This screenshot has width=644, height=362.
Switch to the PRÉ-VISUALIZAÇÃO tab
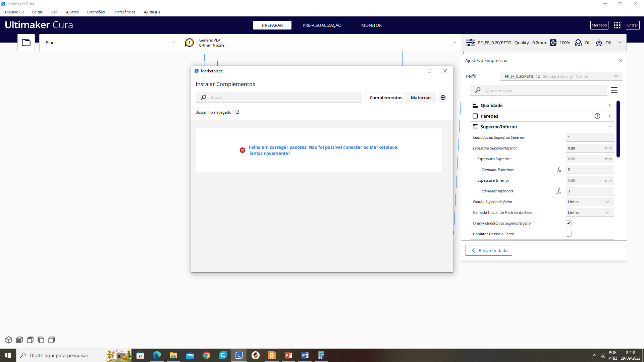[322, 25]
